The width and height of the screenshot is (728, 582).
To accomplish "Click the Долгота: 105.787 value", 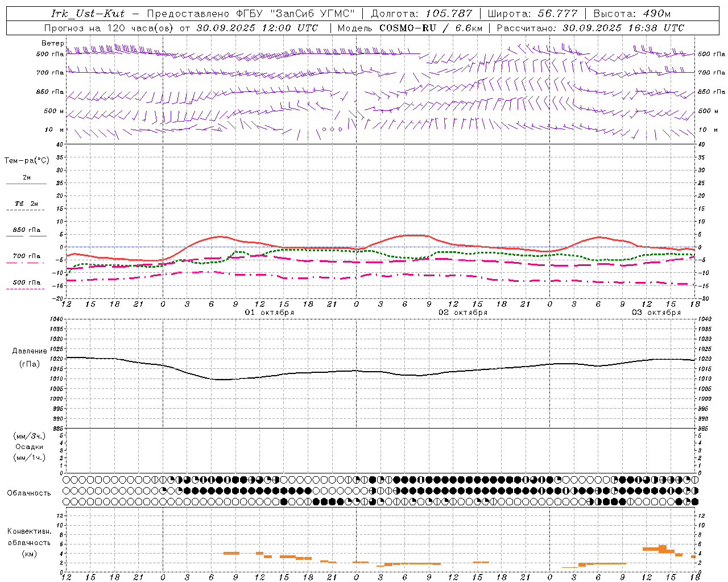I will (x=421, y=14).
